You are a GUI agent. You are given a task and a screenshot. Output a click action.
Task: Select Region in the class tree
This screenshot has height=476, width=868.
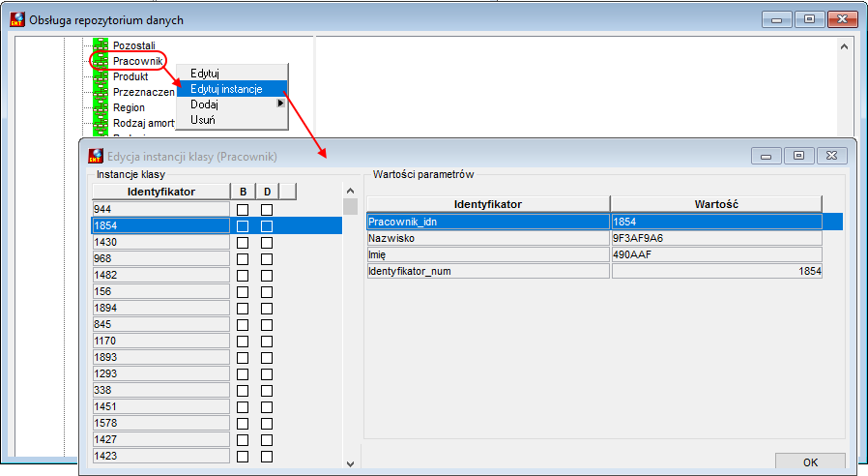tap(129, 107)
